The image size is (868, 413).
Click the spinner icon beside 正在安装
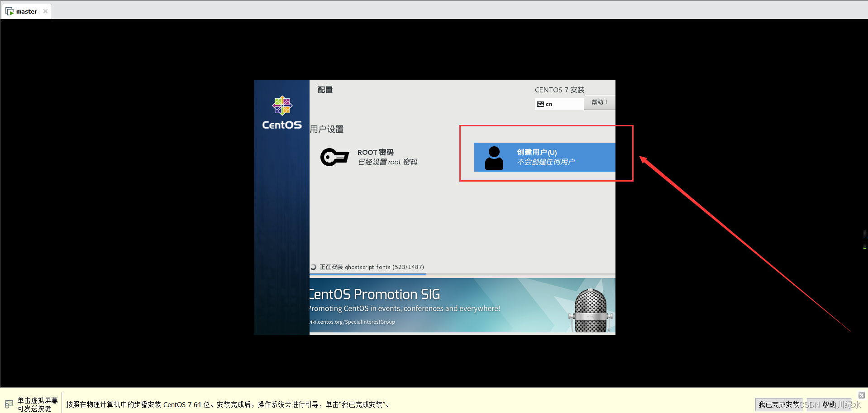tap(313, 267)
